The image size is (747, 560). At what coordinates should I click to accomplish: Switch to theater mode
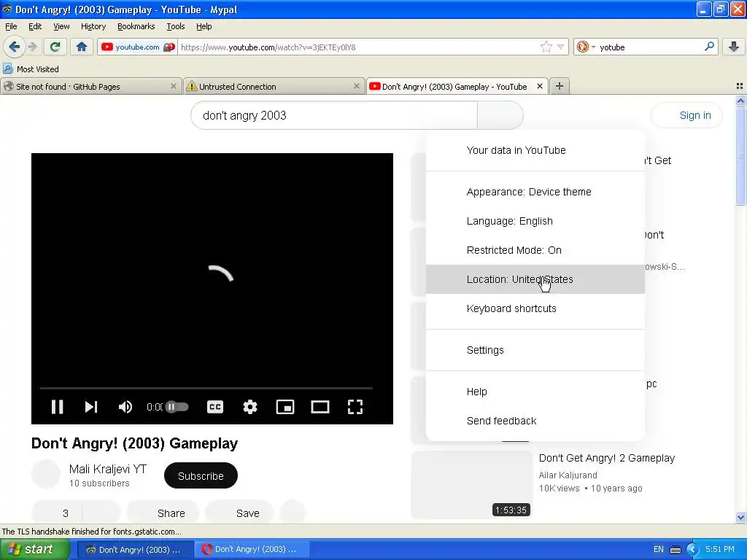[320, 407]
